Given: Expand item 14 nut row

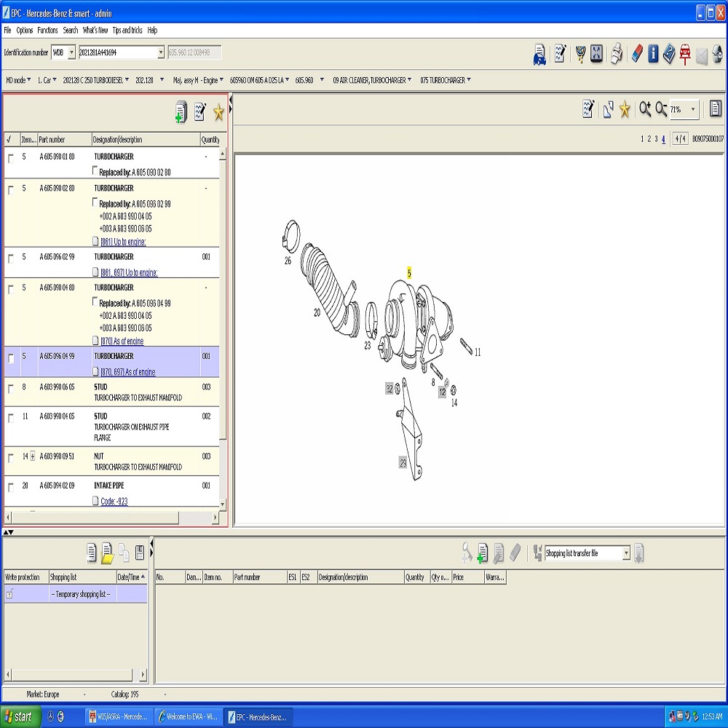Looking at the screenshot, I should click(x=33, y=456).
